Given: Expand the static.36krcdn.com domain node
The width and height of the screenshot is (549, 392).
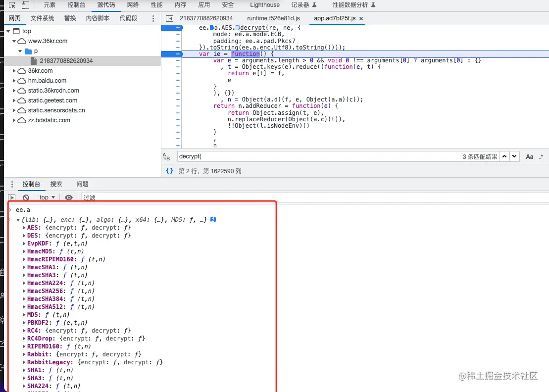Looking at the screenshot, I should pos(14,90).
